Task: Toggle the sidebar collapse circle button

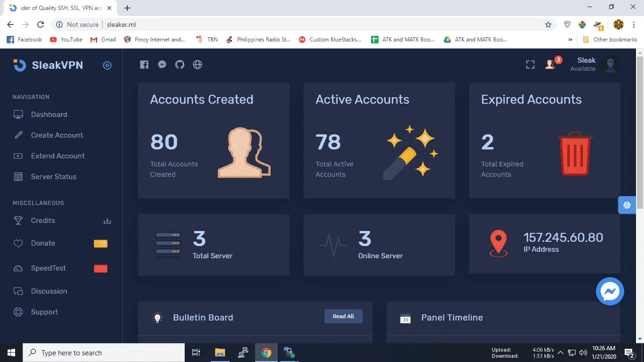Action: (107, 66)
